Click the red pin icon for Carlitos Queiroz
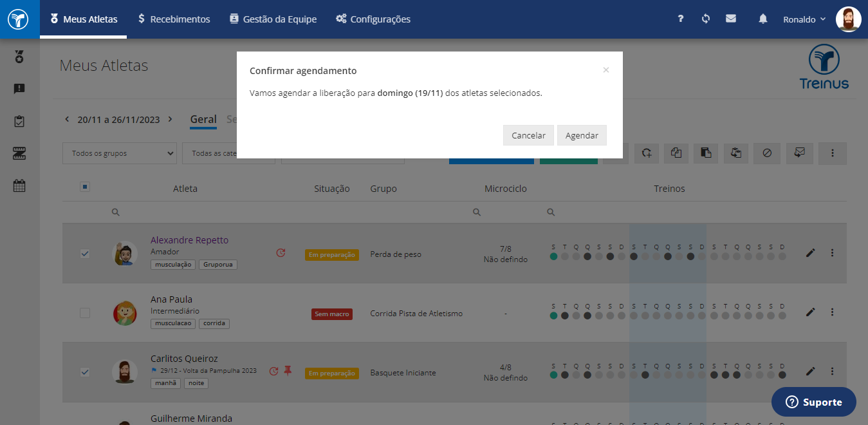This screenshot has height=425, width=868. click(x=288, y=371)
